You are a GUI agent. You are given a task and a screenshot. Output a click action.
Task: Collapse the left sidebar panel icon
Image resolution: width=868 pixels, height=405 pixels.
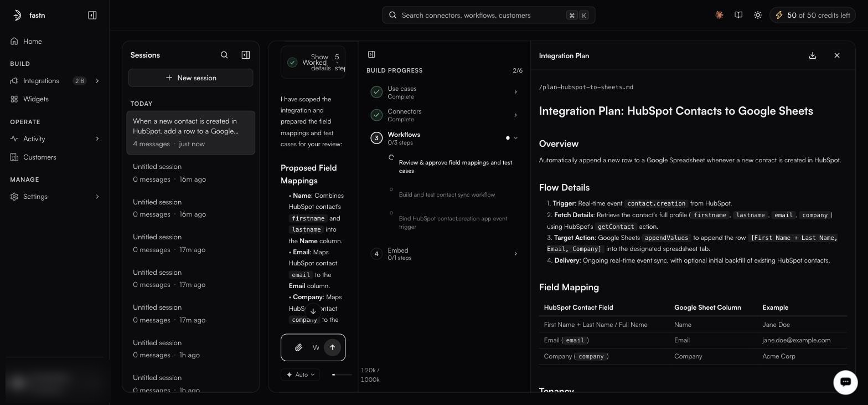pyautogui.click(x=92, y=16)
